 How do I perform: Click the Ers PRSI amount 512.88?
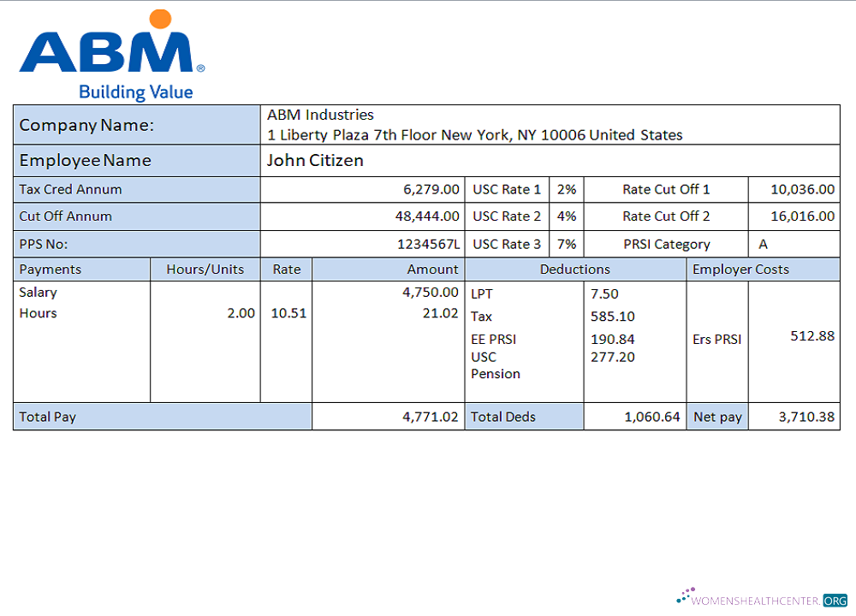point(811,336)
